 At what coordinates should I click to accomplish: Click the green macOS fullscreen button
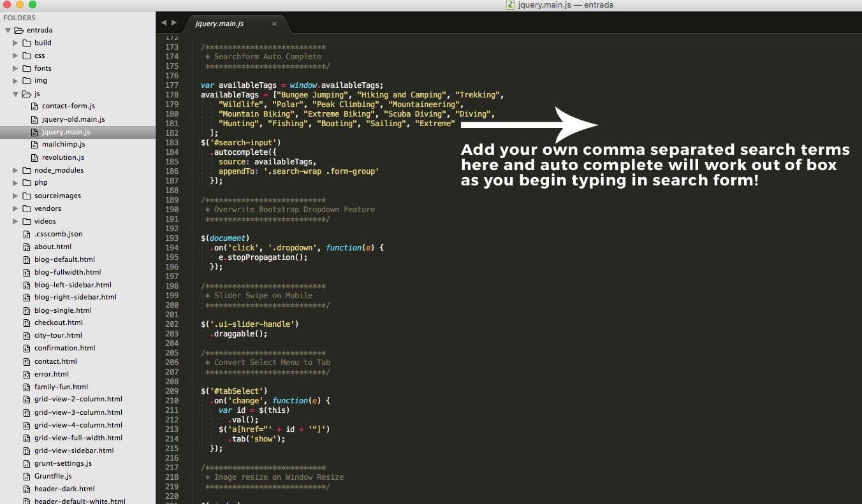coord(33,4)
